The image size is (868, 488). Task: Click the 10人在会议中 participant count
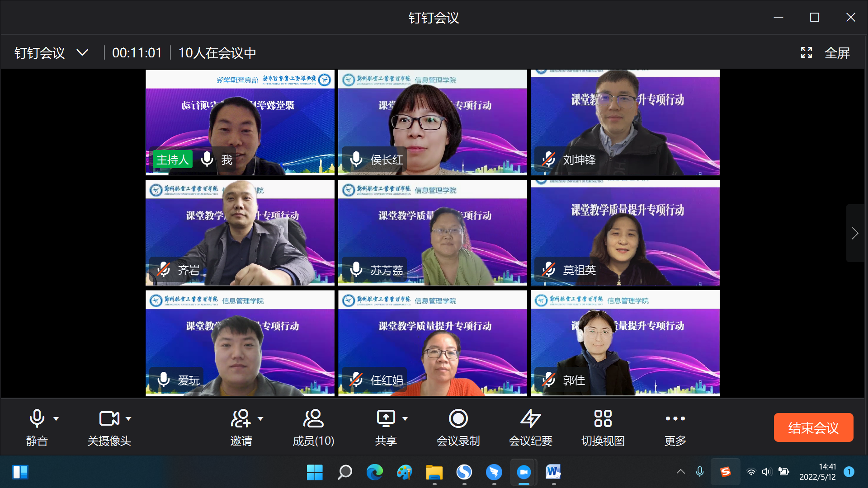(x=217, y=53)
